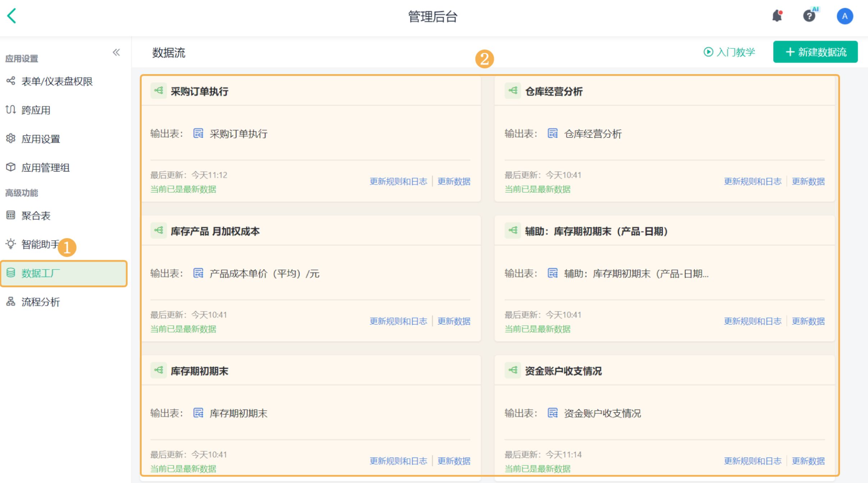Open the notification bell

click(x=777, y=16)
